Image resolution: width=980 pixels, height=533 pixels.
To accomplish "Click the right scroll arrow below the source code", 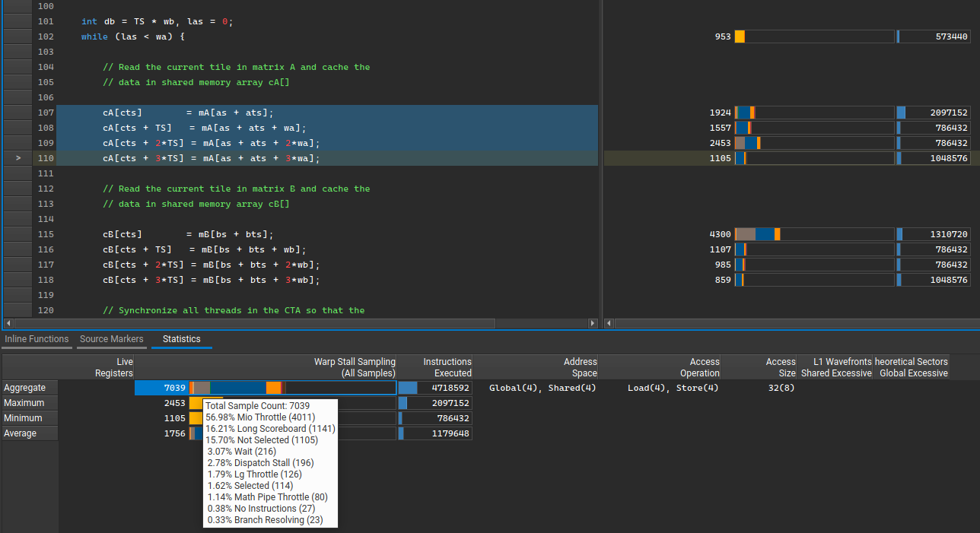I will [593, 322].
